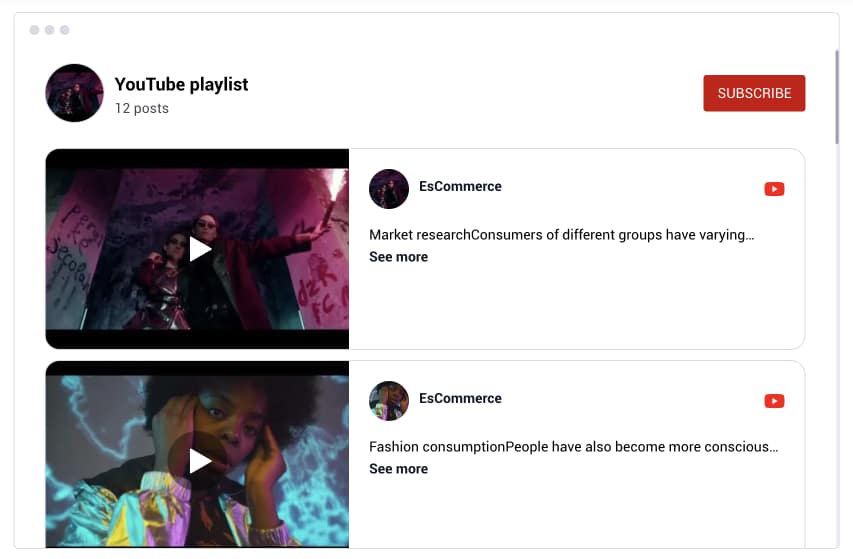Click the EsCommerce avatar in the first post
Screen dimensions: 853x559
(388, 189)
